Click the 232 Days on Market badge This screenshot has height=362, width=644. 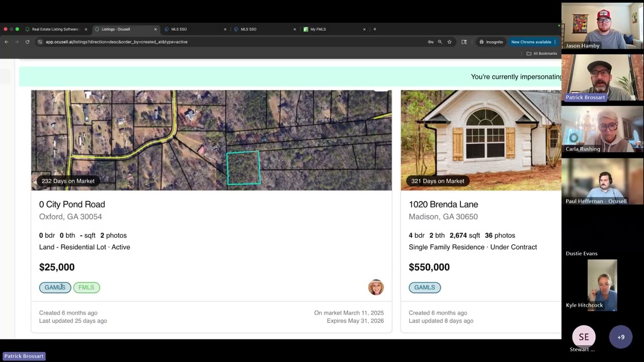click(68, 181)
